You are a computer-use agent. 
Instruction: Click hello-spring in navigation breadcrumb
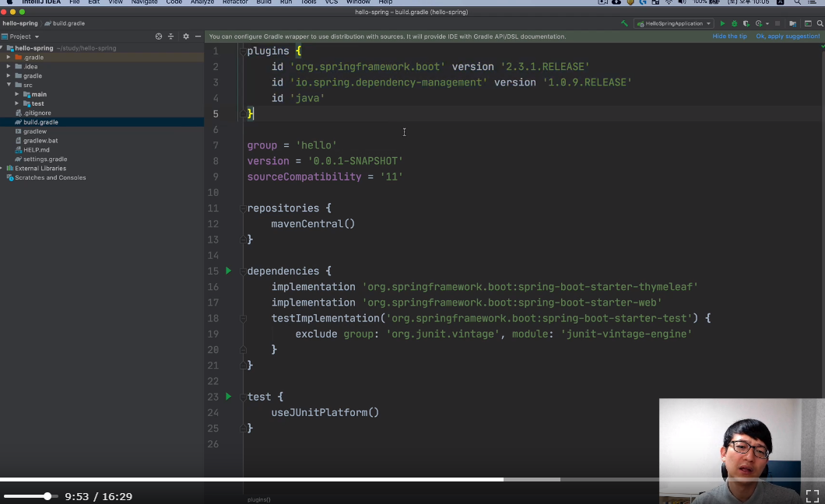(x=20, y=23)
